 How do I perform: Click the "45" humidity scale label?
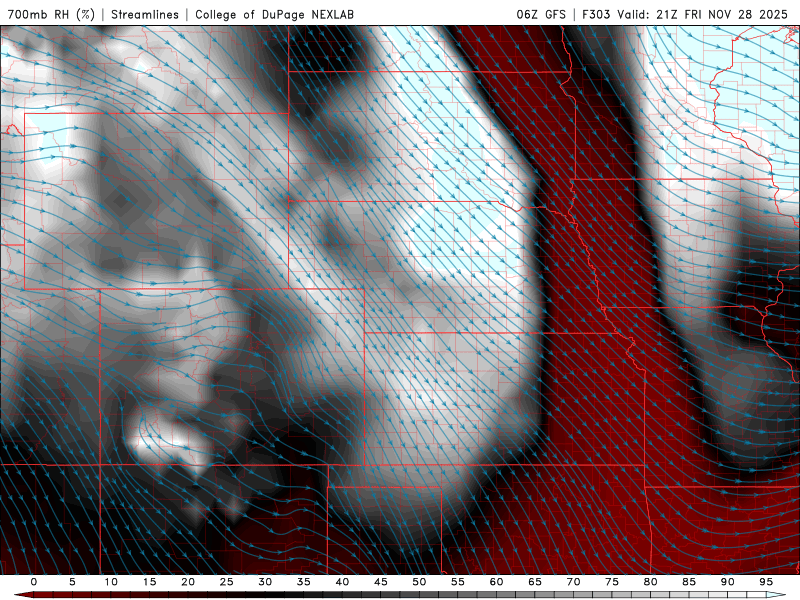[x=381, y=582]
